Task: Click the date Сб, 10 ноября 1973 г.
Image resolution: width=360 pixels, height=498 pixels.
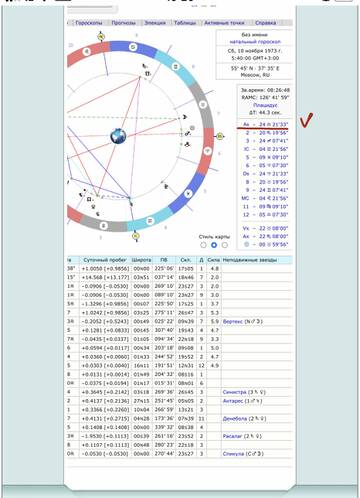Action: [255, 51]
